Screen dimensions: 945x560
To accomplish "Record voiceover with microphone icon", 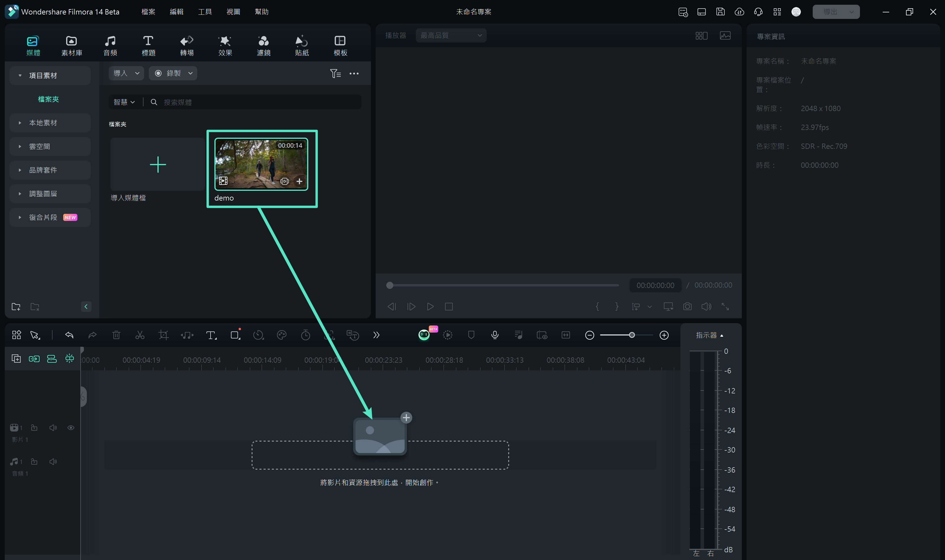I will pos(495,335).
